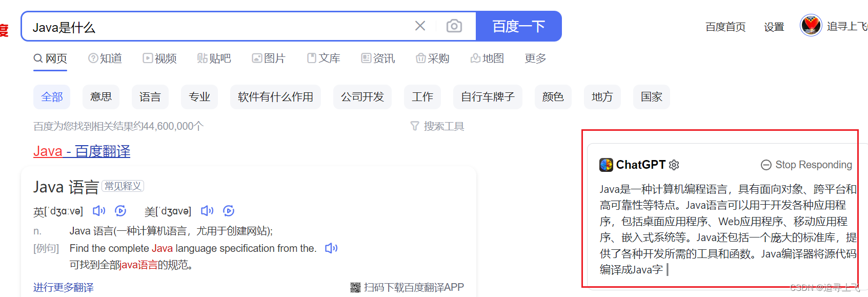The width and height of the screenshot is (868, 297).
Task: Open 设置 menu in header
Action: pyautogui.click(x=774, y=27)
